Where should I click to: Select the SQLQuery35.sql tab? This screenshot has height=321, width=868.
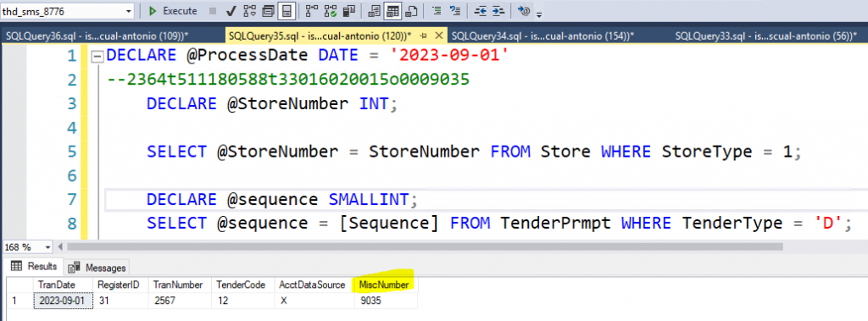point(320,36)
